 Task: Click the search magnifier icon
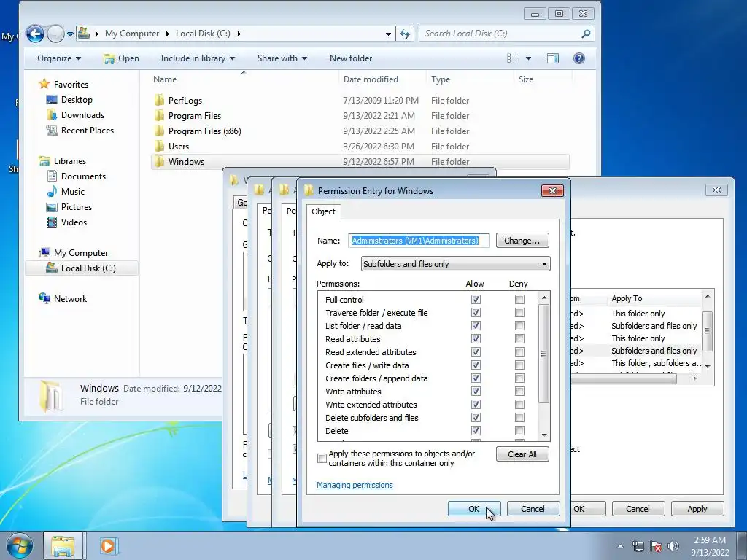pos(586,34)
